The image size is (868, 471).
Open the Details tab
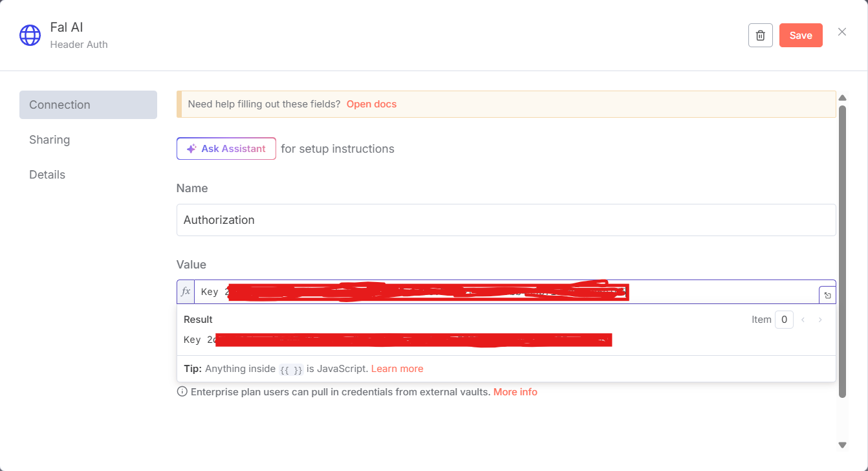point(47,174)
